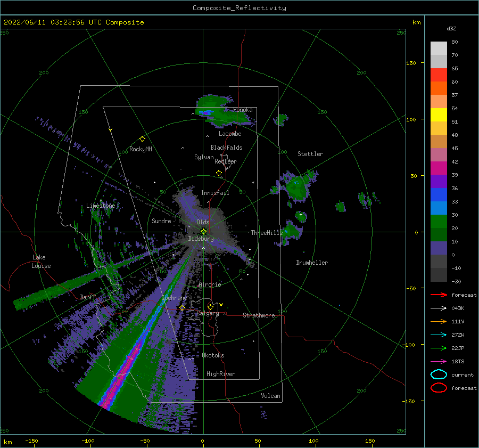Click the yellow diamond marker south of RedDeer

(x=219, y=173)
